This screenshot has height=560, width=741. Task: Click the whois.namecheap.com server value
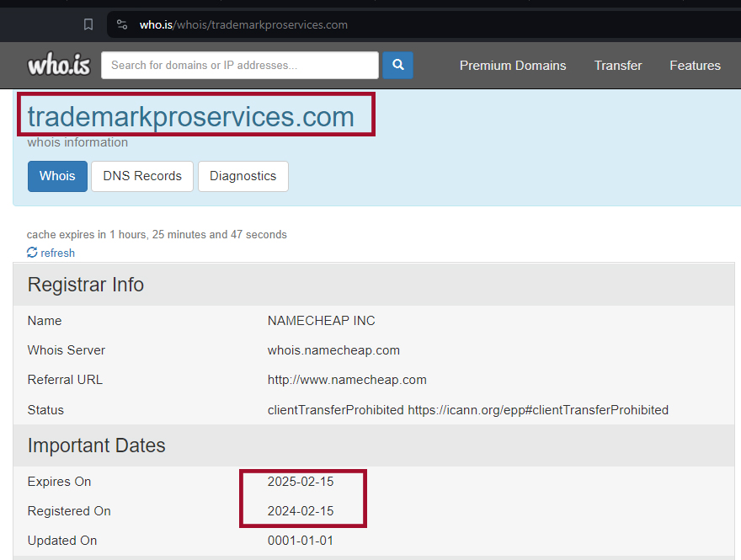click(333, 350)
